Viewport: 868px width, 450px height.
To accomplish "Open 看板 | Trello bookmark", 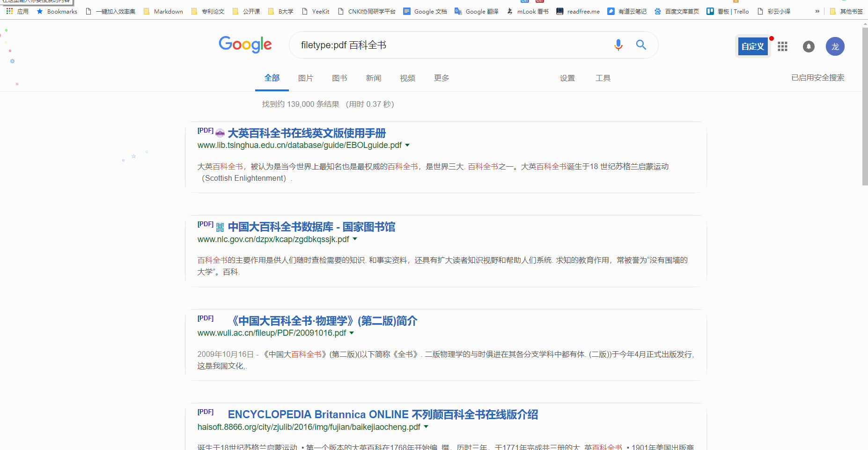I will (728, 11).
